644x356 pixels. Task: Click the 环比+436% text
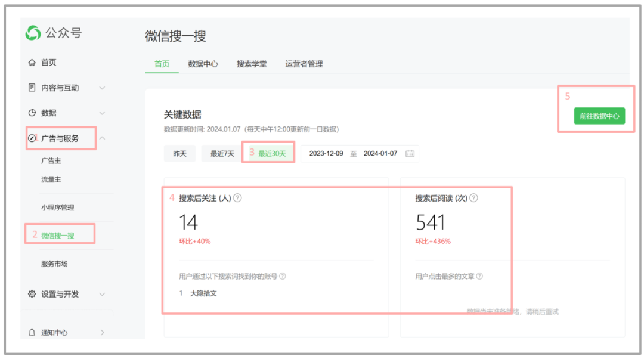click(433, 242)
